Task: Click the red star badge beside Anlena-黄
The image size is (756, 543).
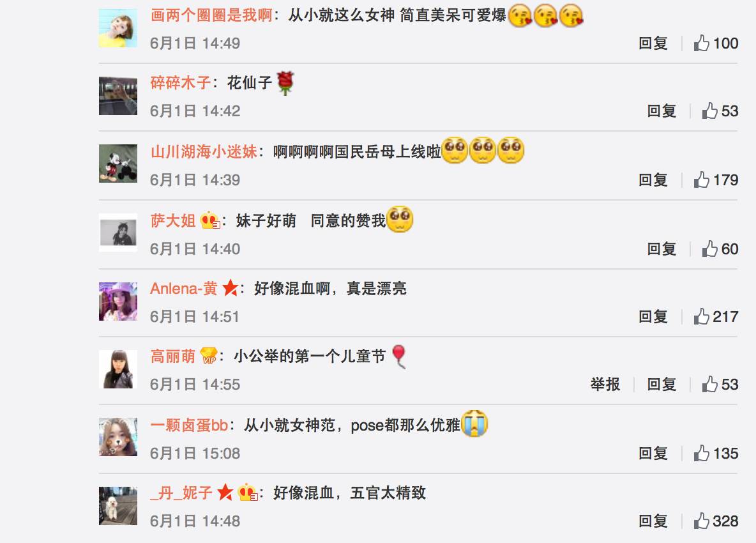Action: tap(231, 288)
